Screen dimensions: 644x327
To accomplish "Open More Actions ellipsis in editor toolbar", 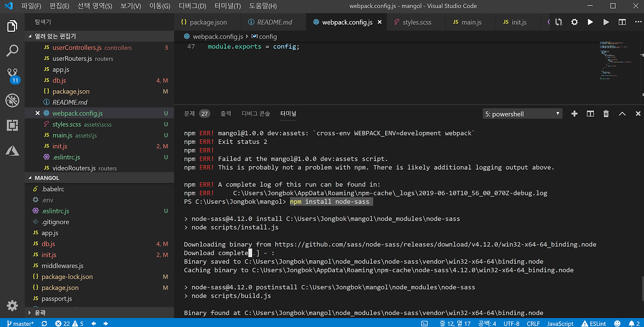I will (638, 22).
